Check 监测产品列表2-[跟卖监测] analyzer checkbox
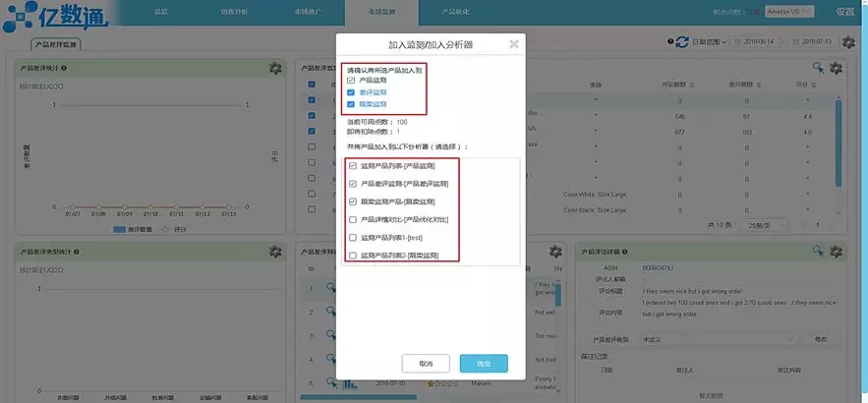Image resolution: width=868 pixels, height=403 pixels. [353, 256]
